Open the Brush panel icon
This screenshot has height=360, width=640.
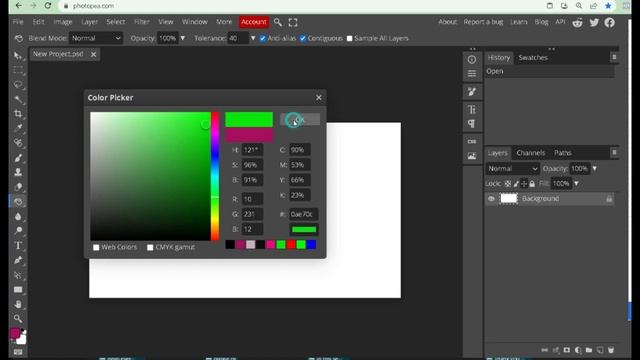point(472,92)
